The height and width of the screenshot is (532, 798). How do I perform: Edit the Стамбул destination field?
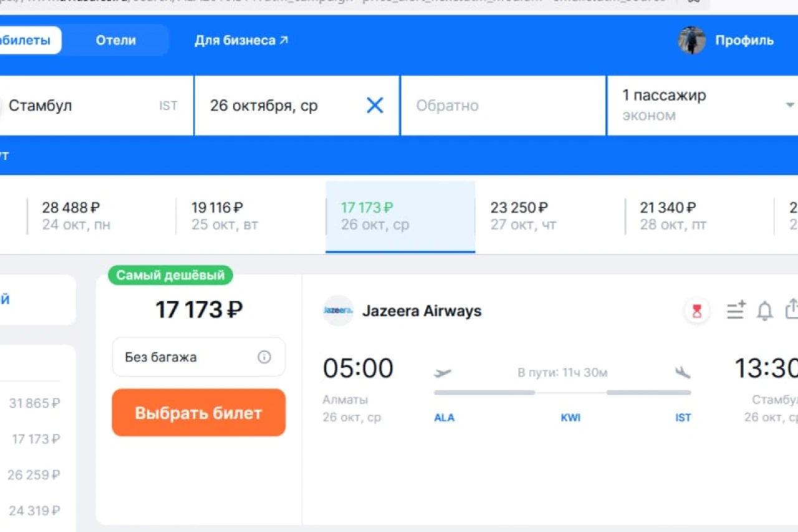97,105
